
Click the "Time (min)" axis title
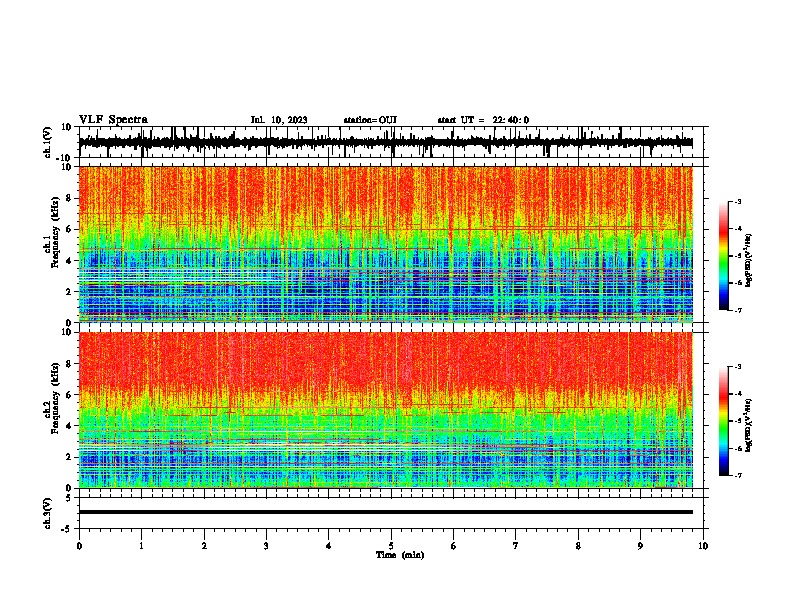tap(400, 555)
